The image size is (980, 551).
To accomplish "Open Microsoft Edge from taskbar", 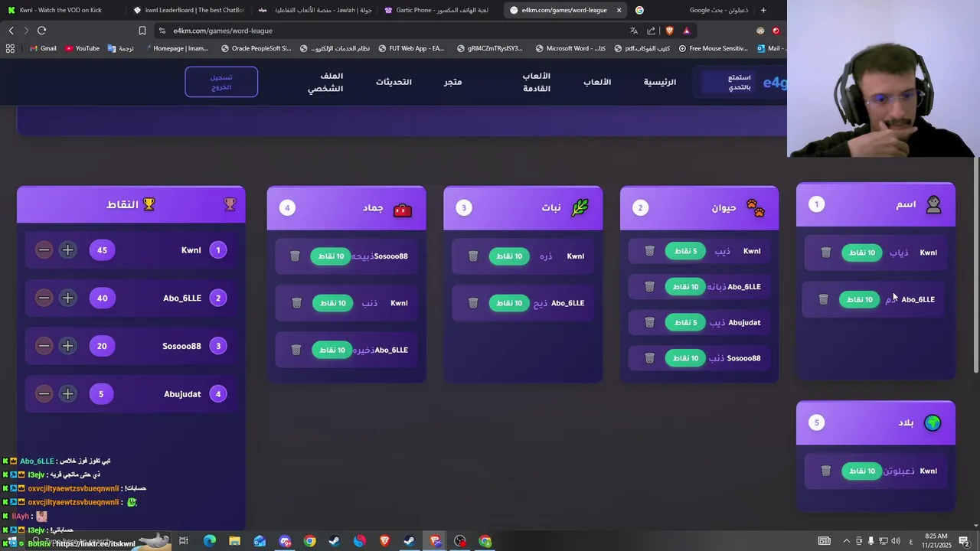I will click(209, 541).
